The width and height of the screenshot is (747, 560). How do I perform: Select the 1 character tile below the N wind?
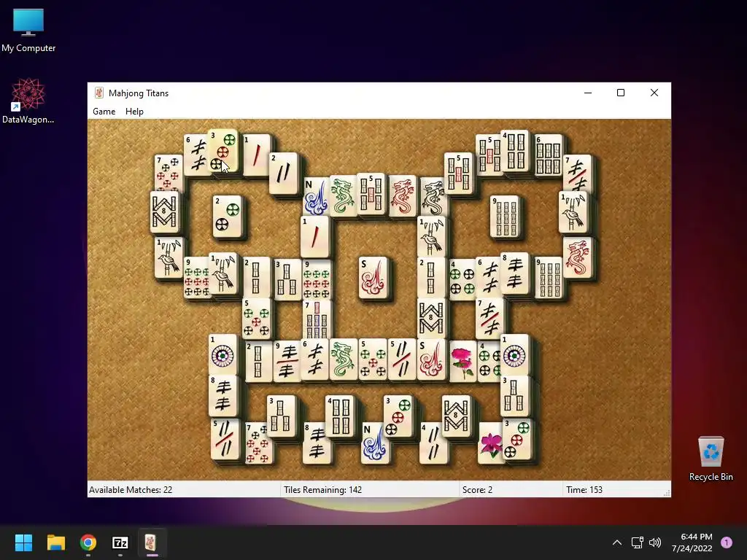315,237
